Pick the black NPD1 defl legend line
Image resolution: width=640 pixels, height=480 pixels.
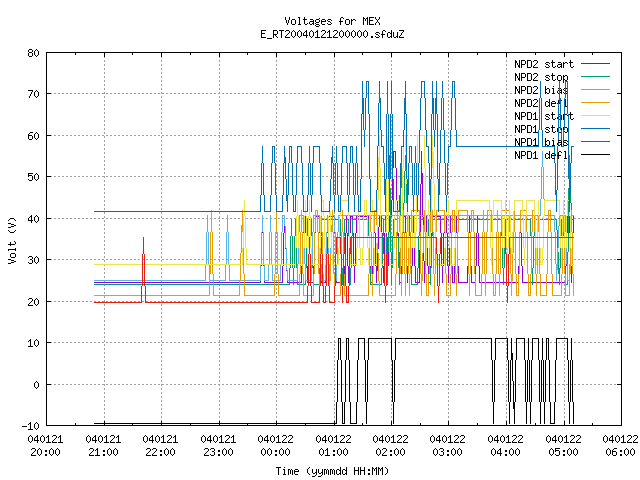[x=596, y=155]
